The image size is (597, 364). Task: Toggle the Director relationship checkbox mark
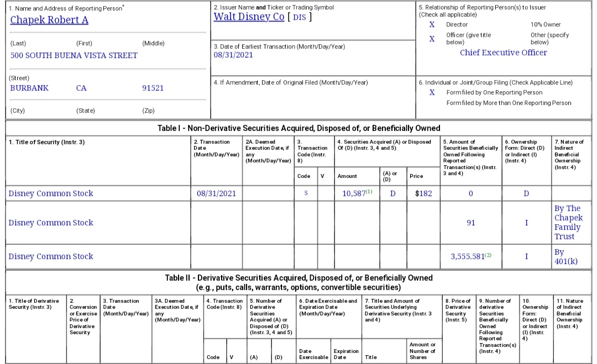coord(432,25)
